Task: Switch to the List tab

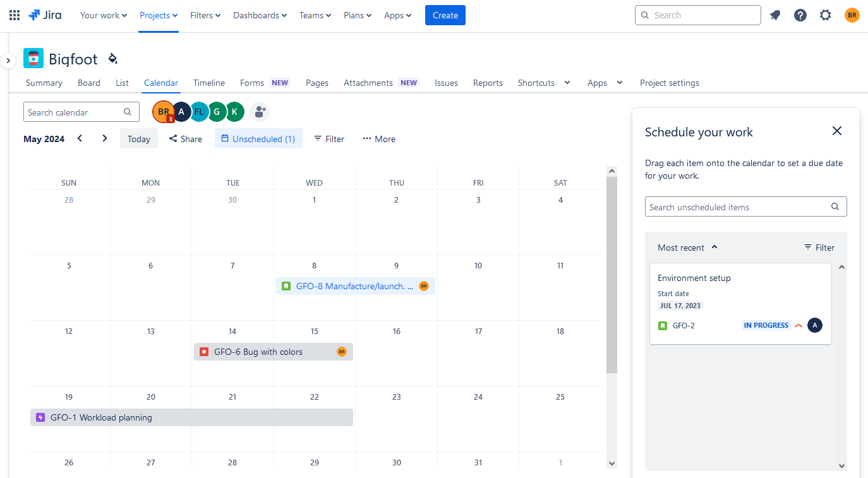Action: pos(123,83)
